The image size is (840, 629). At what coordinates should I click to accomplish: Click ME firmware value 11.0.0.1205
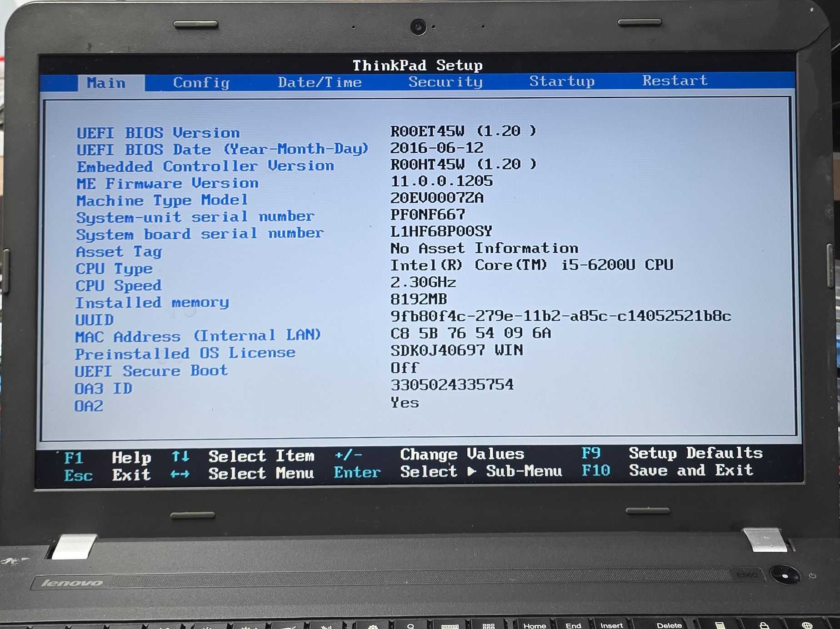[442, 181]
